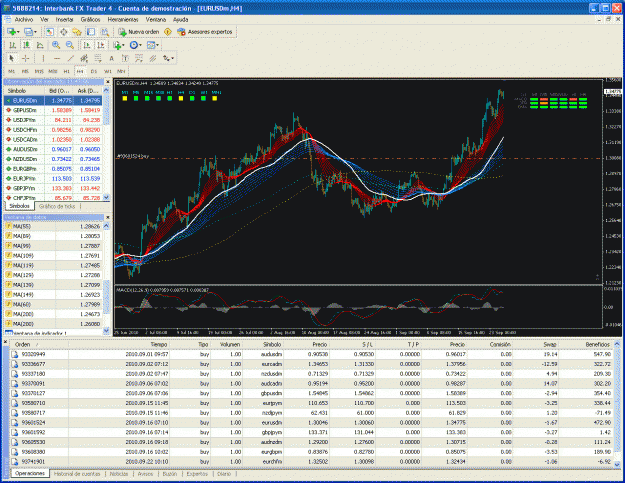Select GBPUSDm in Market Watch
625x483 pixels.
[53, 110]
